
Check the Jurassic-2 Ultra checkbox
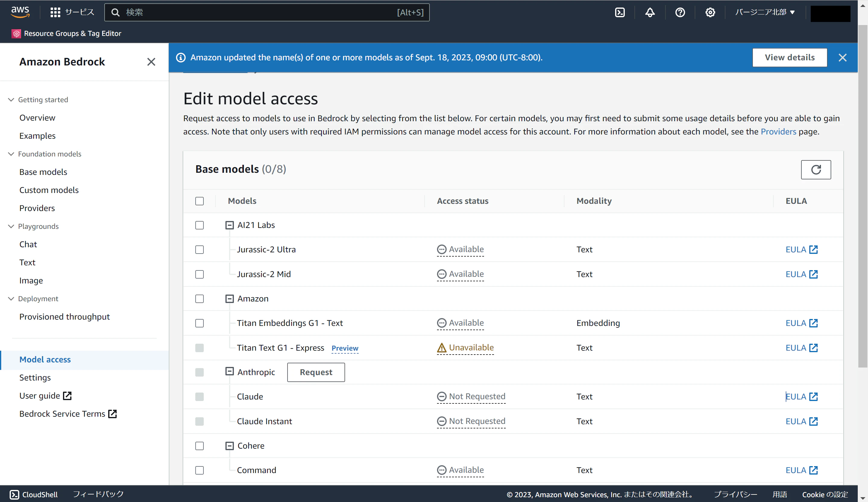pos(200,249)
